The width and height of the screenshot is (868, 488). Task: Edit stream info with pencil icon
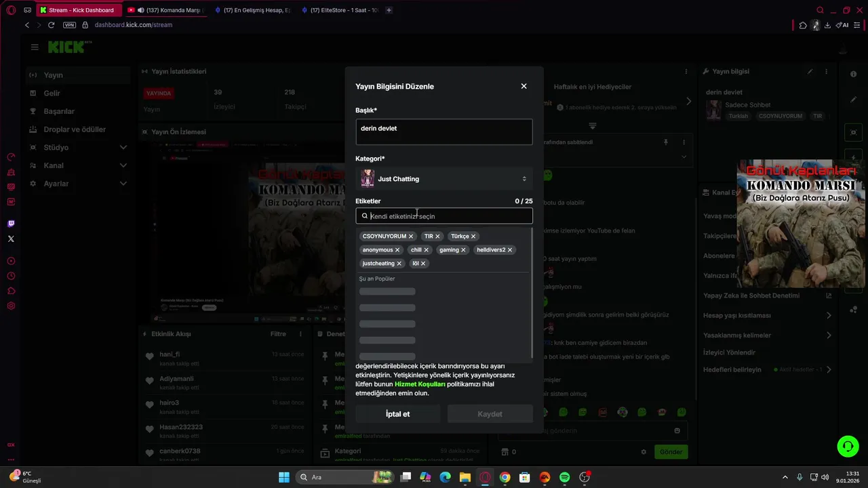[x=810, y=71]
